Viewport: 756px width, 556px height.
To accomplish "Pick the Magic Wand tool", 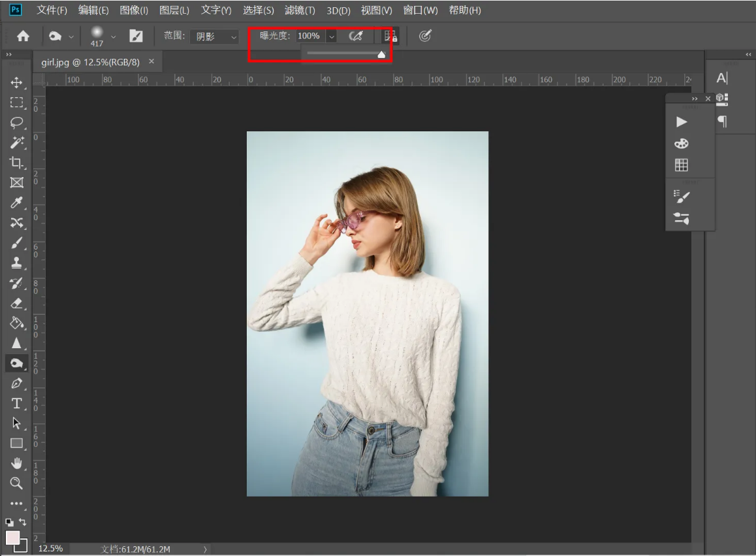I will [16, 142].
